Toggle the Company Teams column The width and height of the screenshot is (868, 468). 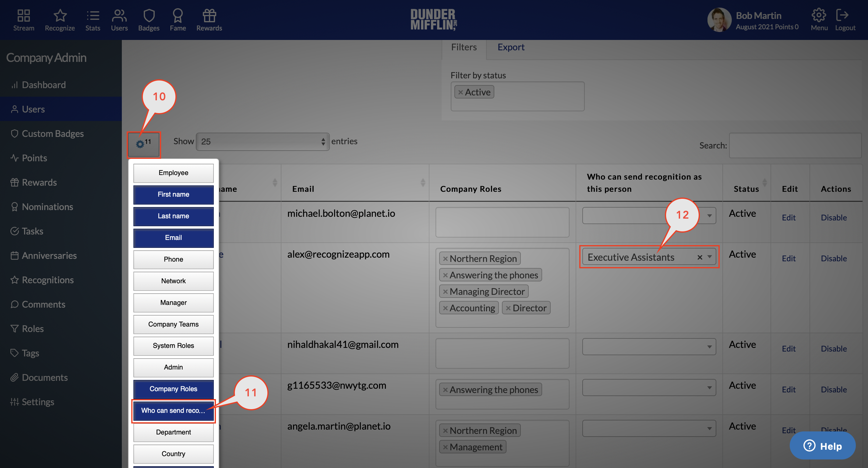point(173,324)
